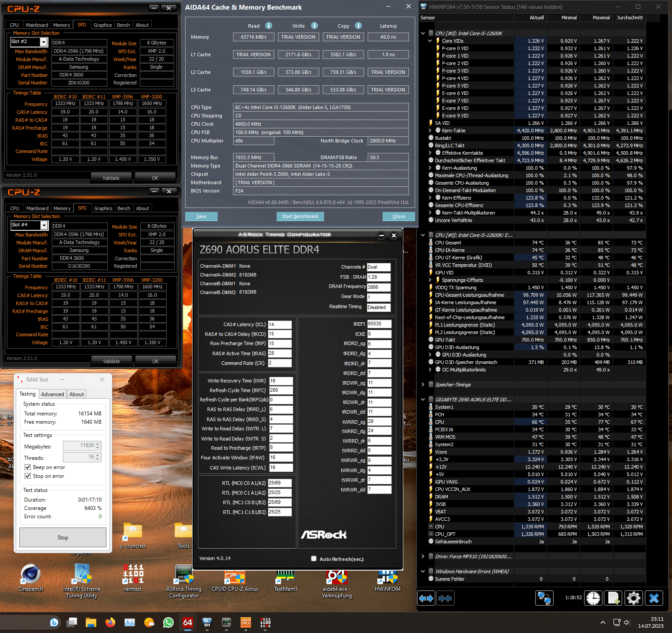Open the Intel Extreme Tuning Utility shortcut
672x633 pixels.
click(x=82, y=581)
